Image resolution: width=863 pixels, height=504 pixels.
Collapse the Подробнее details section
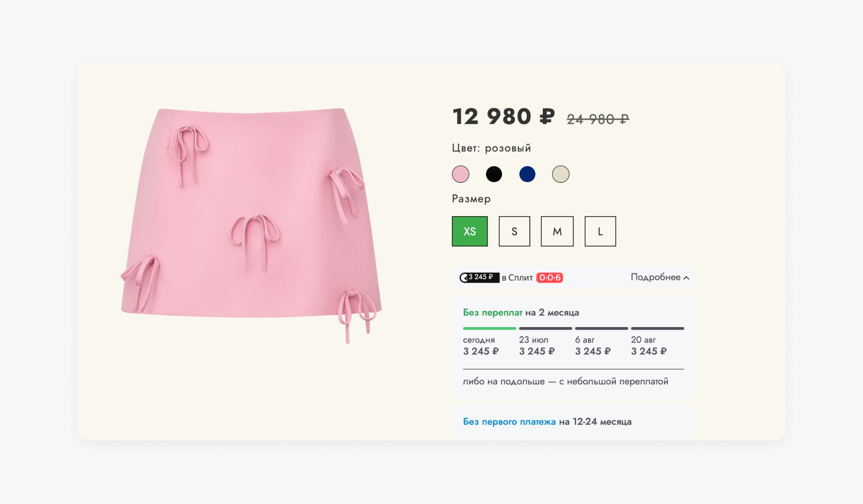pyautogui.click(x=660, y=277)
